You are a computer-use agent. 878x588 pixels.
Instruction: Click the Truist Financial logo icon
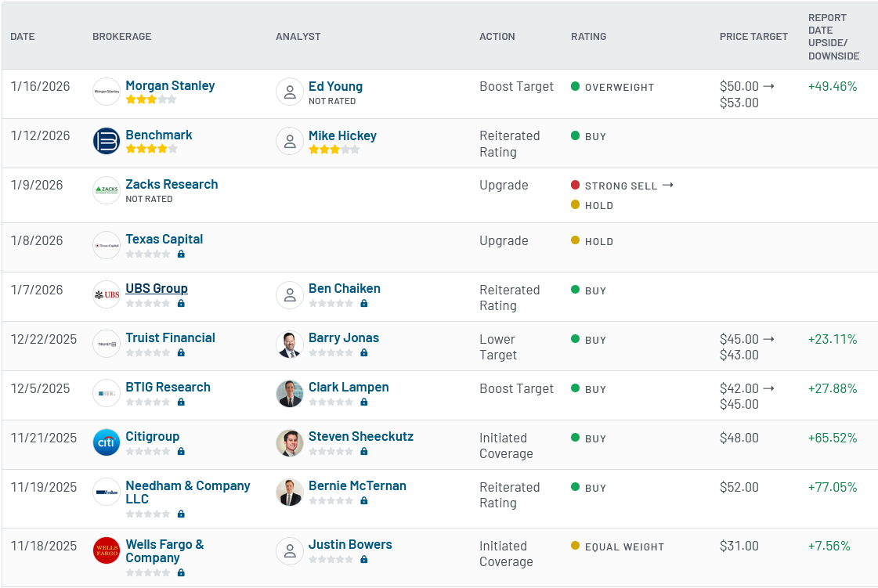tap(107, 344)
